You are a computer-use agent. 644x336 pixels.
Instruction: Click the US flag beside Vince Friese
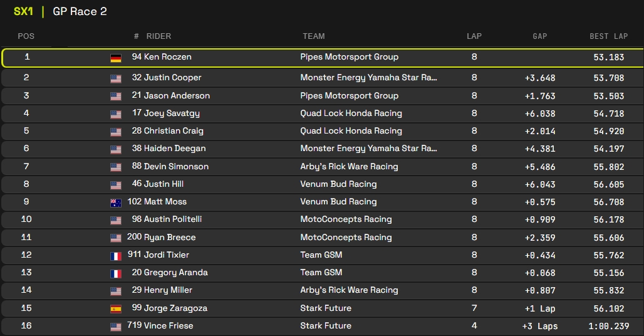[x=116, y=327]
